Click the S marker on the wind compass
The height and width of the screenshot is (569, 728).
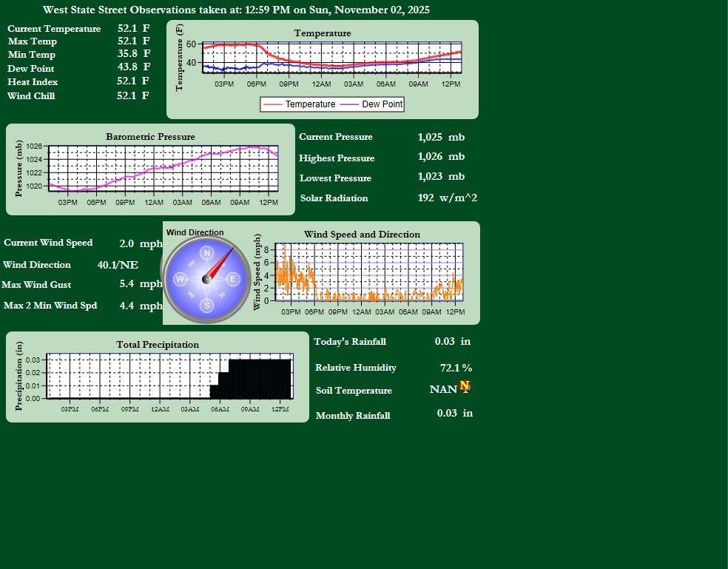coord(206,305)
